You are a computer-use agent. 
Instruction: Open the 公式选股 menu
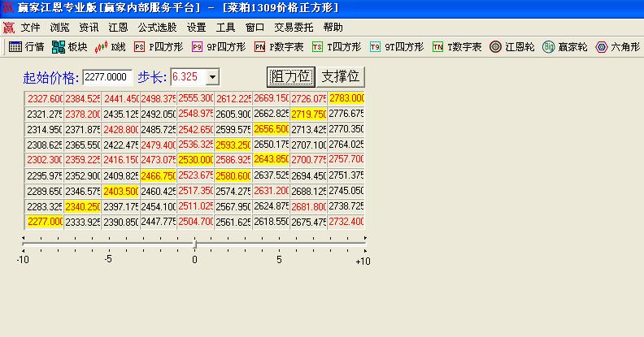click(157, 27)
